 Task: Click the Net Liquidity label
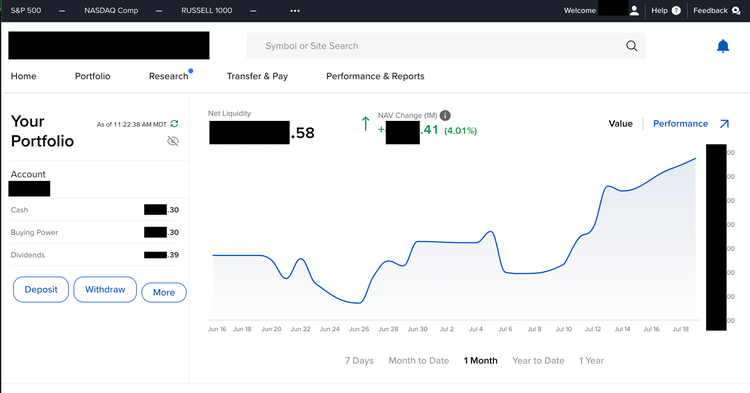(229, 113)
